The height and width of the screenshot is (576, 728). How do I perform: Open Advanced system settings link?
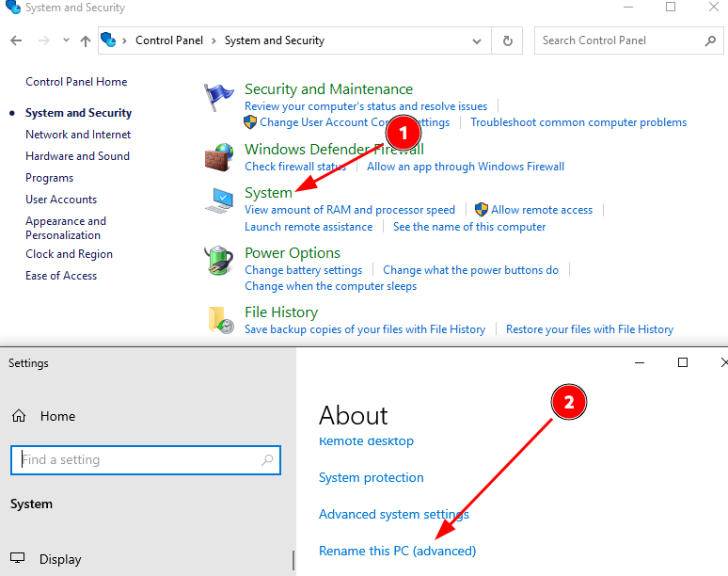394,514
